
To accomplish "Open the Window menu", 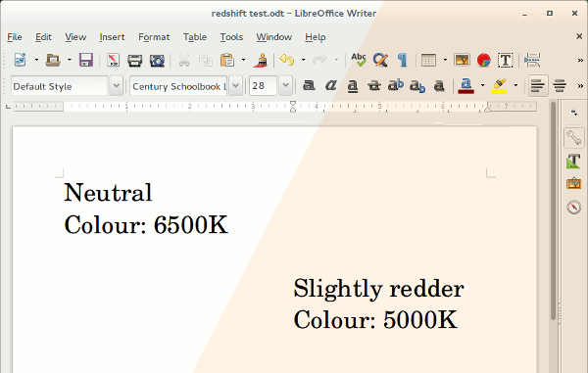I will pos(273,37).
